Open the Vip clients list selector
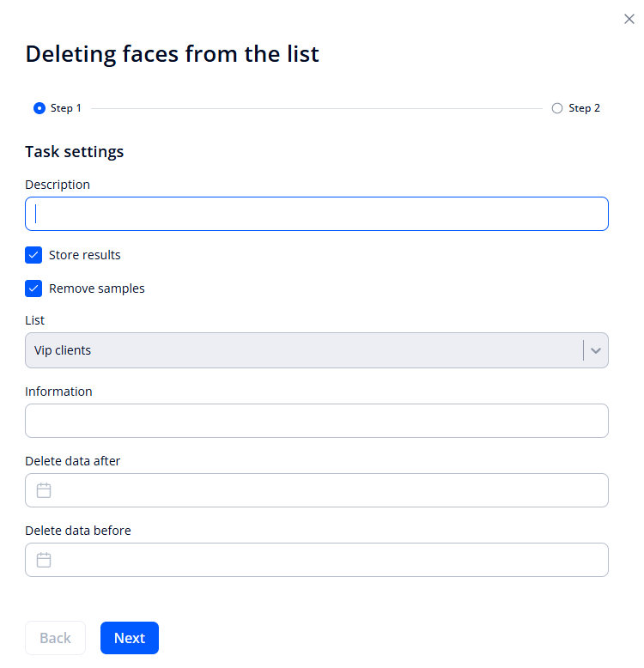The width and height of the screenshot is (644, 668). pyautogui.click(x=301, y=350)
